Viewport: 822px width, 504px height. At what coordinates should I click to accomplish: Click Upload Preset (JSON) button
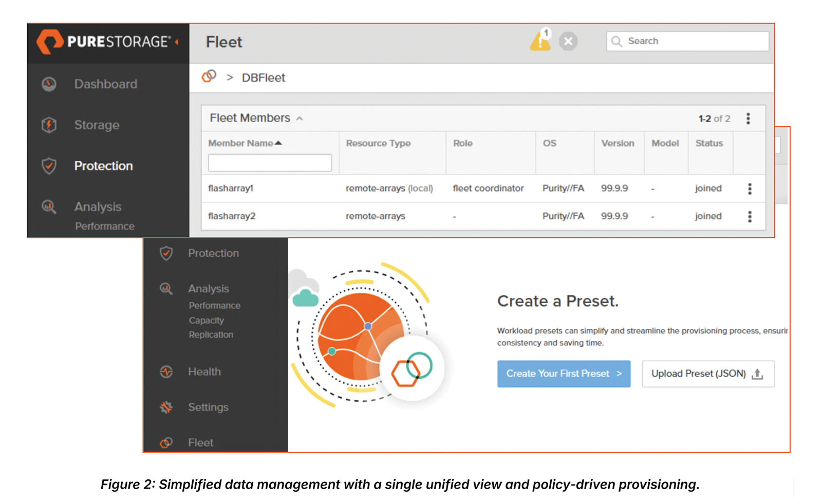click(x=708, y=374)
